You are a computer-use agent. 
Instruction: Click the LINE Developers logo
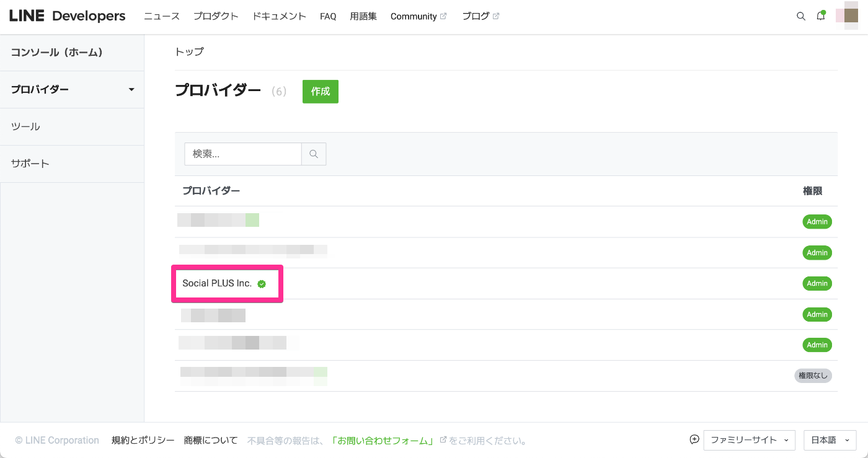click(x=68, y=16)
